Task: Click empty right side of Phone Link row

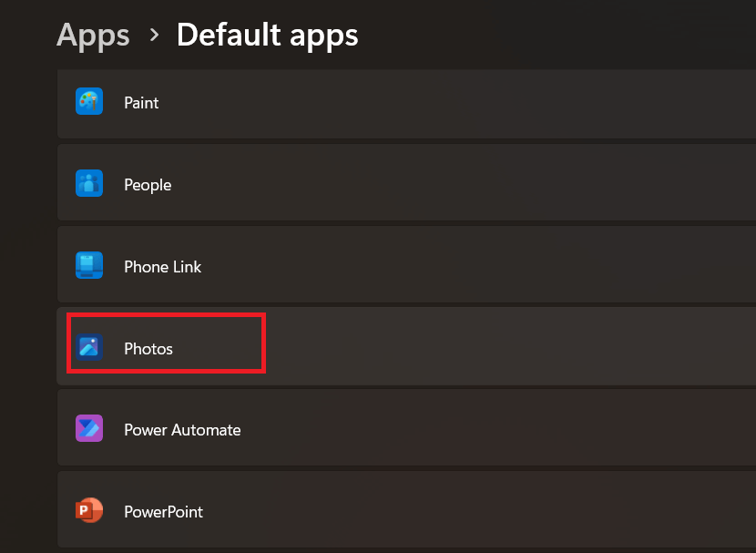Action: click(547, 267)
